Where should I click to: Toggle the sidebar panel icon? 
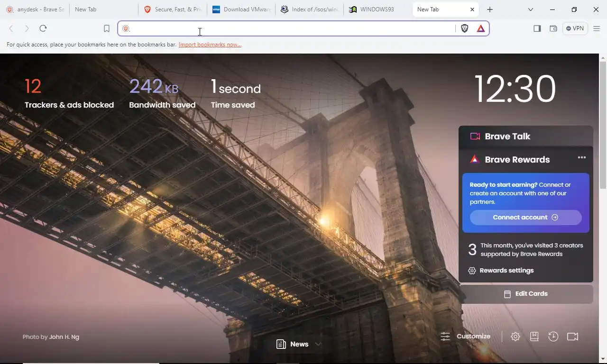(537, 28)
